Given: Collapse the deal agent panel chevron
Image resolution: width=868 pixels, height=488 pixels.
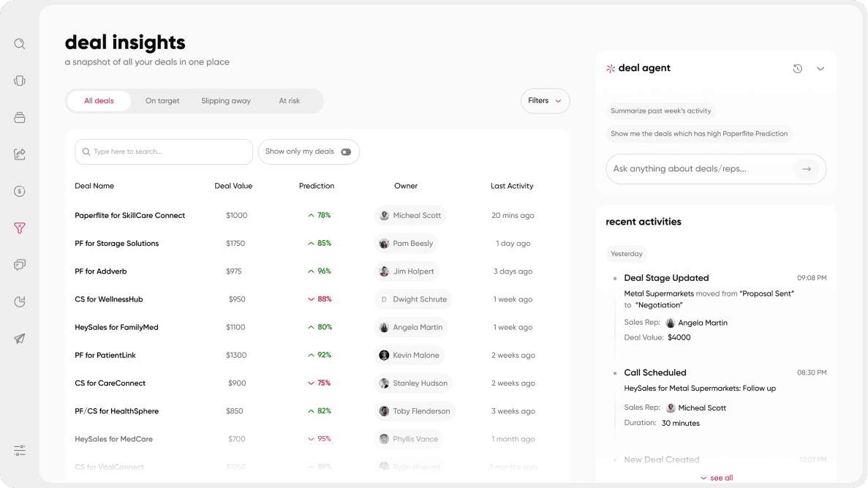Looking at the screenshot, I should (820, 69).
